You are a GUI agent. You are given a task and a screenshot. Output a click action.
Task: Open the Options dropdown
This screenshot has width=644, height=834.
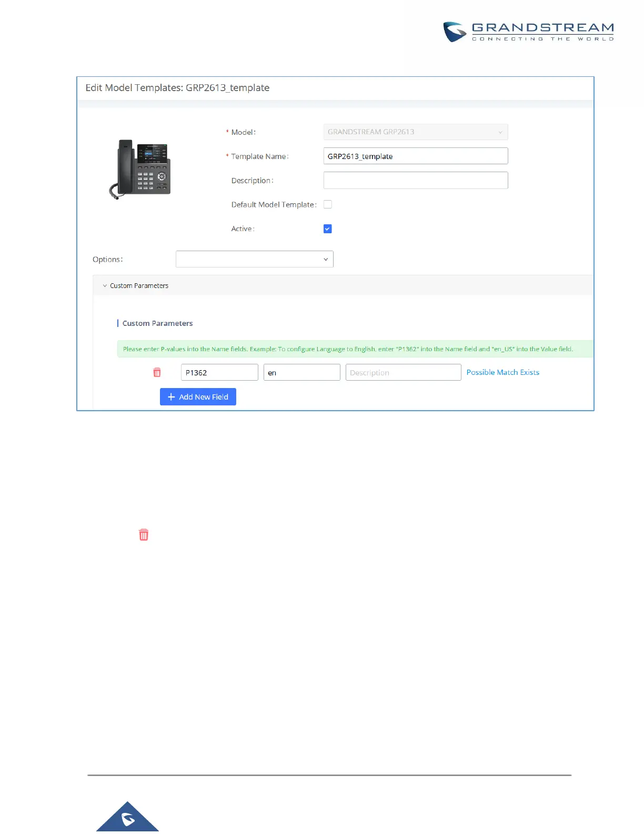pos(255,259)
